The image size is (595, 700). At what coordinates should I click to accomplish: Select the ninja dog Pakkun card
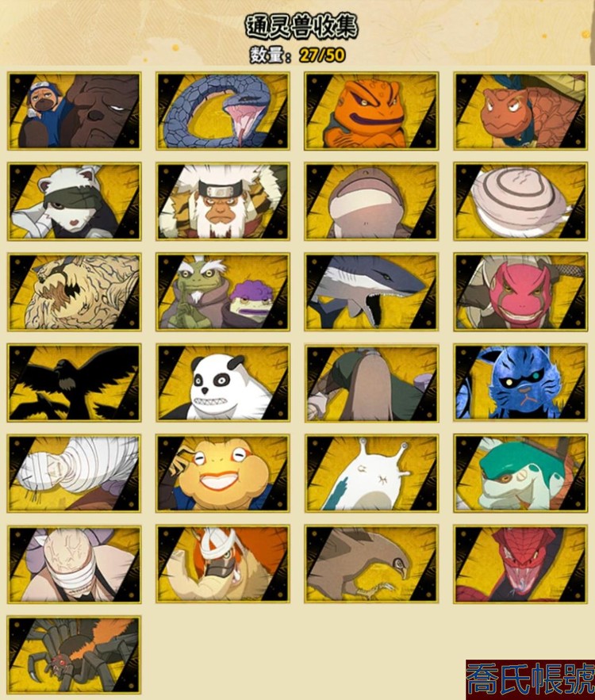(74, 111)
